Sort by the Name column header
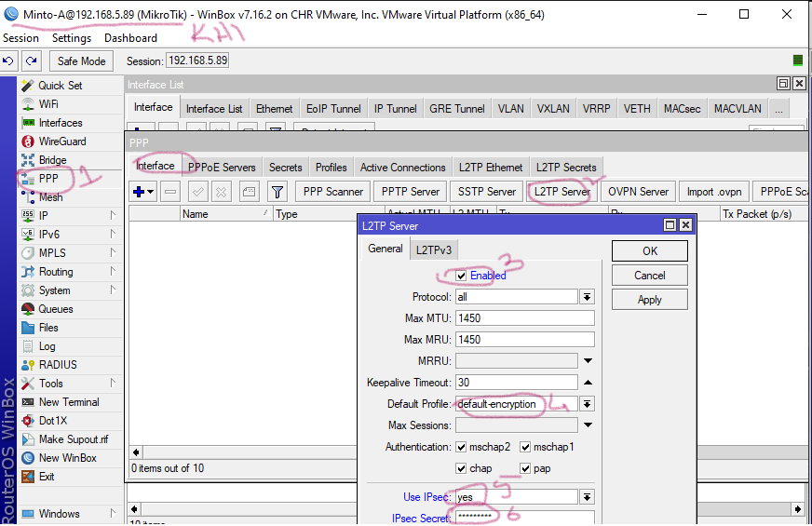The height and width of the screenshot is (526, 812). tap(225, 214)
